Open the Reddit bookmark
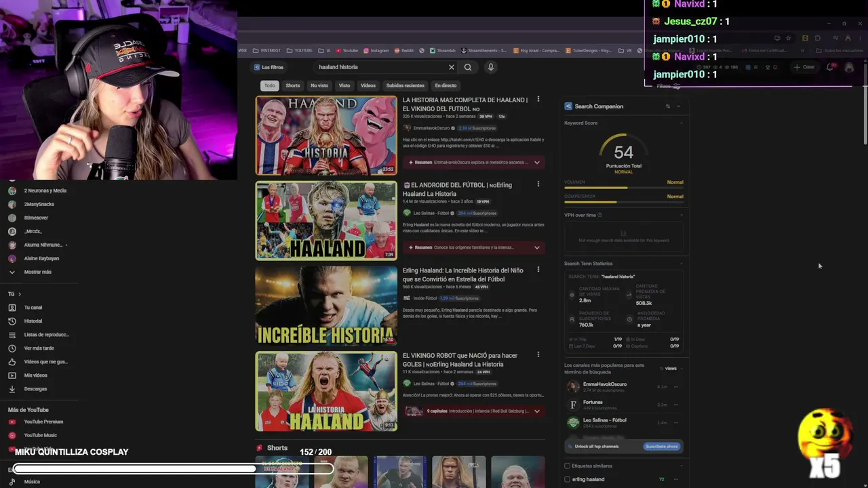 pyautogui.click(x=404, y=50)
